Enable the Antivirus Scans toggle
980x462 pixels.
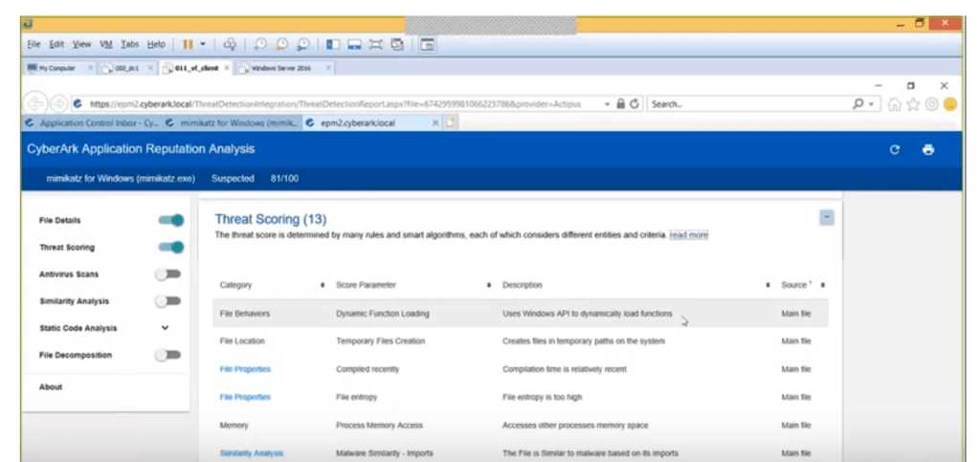click(168, 275)
